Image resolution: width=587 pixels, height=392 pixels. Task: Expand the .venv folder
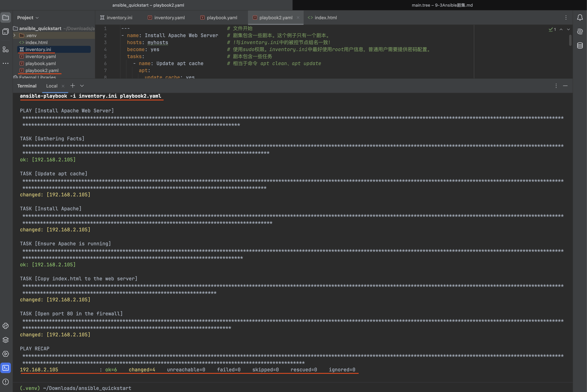tap(15, 36)
